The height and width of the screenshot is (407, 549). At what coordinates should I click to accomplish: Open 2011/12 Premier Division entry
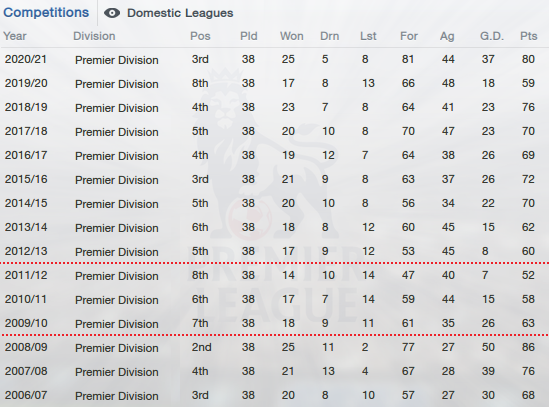[117, 276]
